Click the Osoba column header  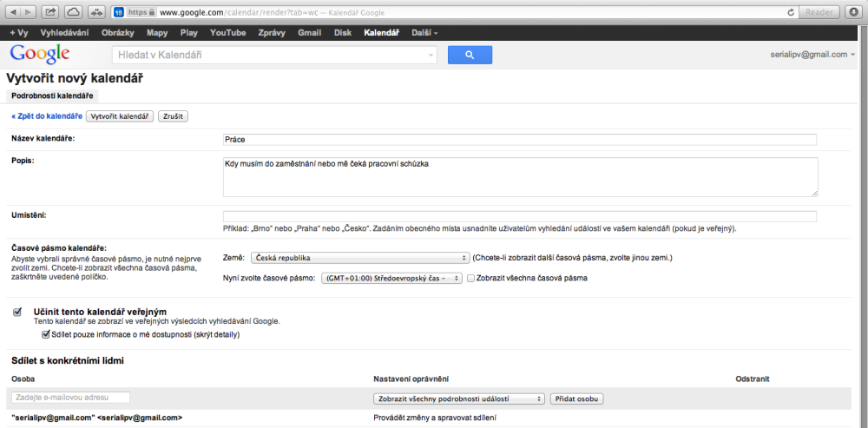[x=23, y=379]
